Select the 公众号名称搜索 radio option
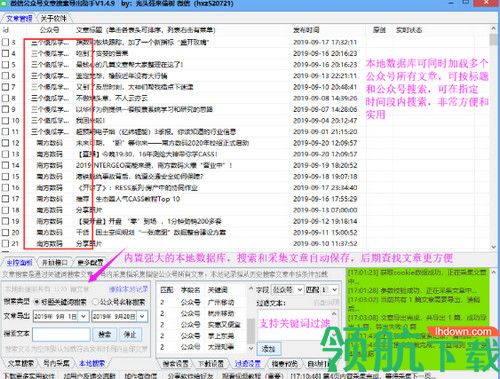Image resolution: width=500 pixels, height=379 pixels. 95,302
